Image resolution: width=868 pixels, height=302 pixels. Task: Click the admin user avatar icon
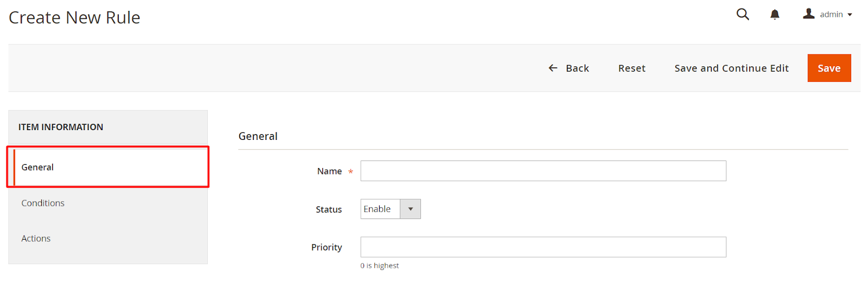coord(809,14)
